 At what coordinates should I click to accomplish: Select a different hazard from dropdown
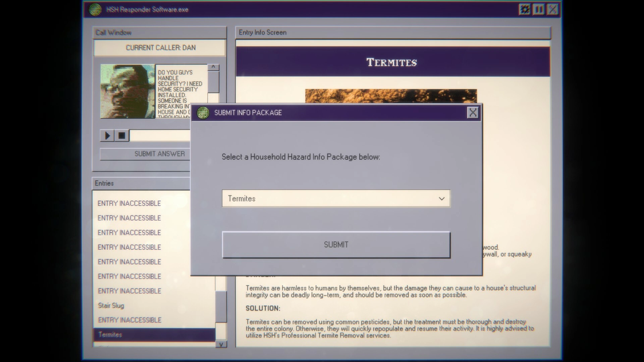tap(336, 198)
